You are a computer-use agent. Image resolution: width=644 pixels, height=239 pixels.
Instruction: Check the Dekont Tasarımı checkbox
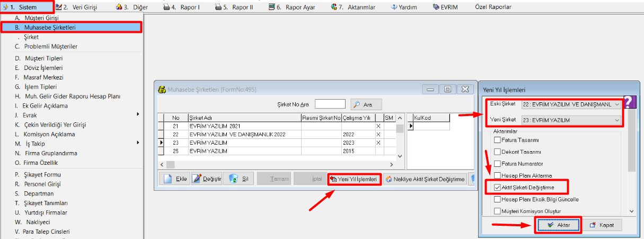[497, 152]
